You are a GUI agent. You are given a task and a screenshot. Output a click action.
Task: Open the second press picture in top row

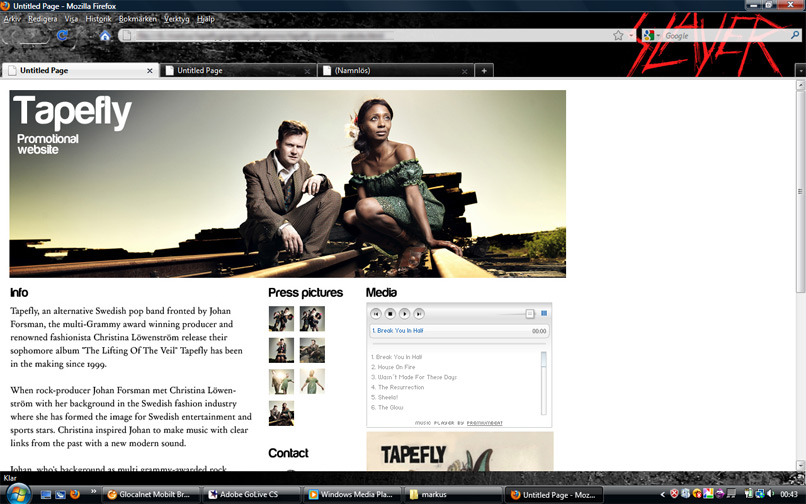tap(313, 319)
